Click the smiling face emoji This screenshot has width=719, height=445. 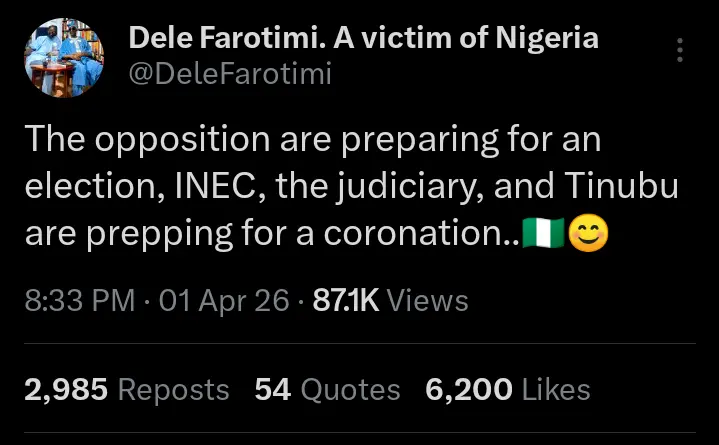(x=588, y=234)
